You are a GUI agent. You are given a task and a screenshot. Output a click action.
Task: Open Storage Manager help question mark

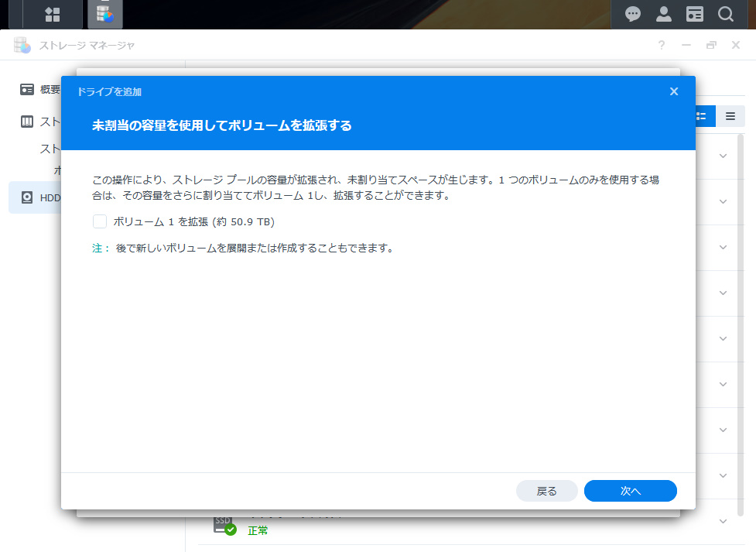[x=662, y=45]
